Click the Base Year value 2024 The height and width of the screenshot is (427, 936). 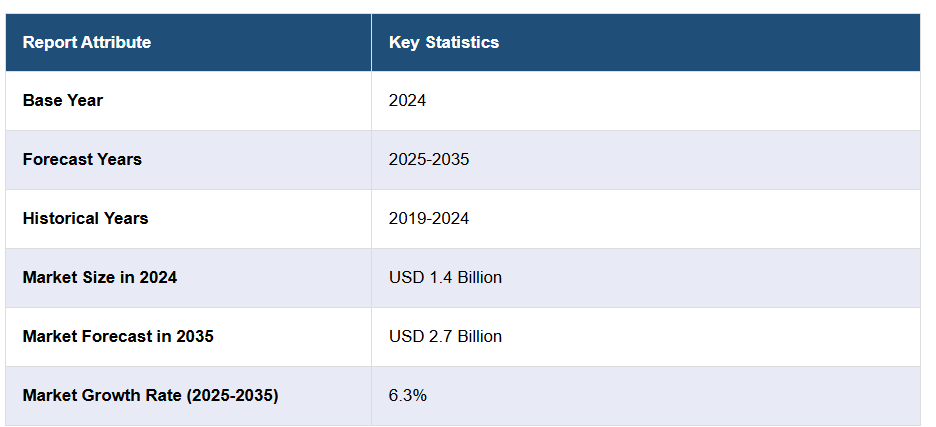click(x=408, y=100)
